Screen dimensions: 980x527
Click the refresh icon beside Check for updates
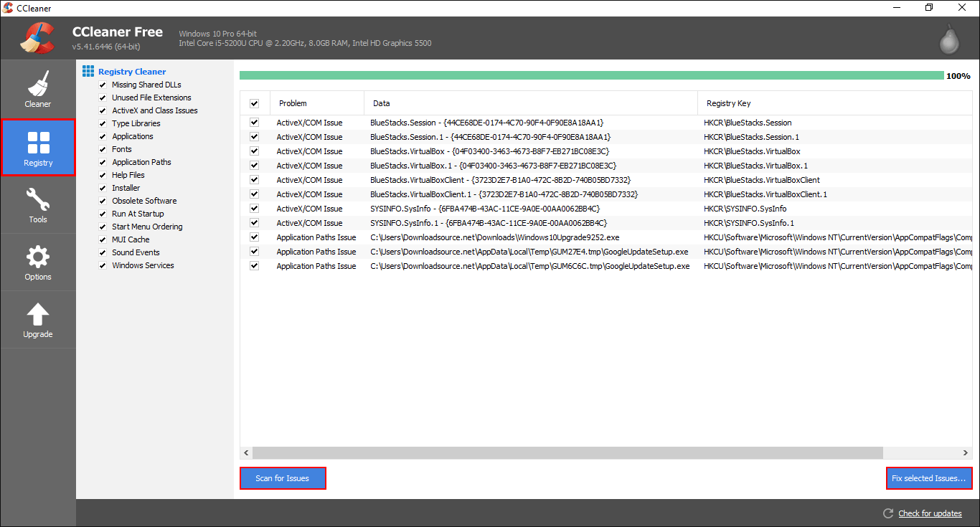click(x=888, y=513)
